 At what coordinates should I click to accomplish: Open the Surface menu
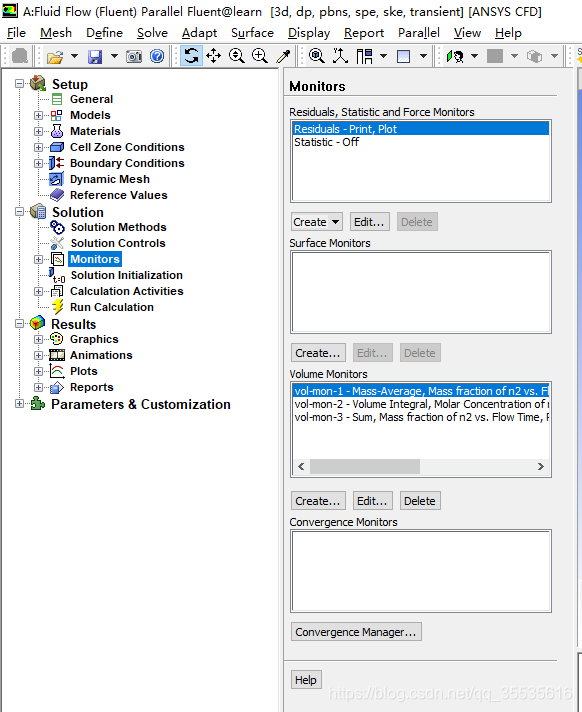252,33
